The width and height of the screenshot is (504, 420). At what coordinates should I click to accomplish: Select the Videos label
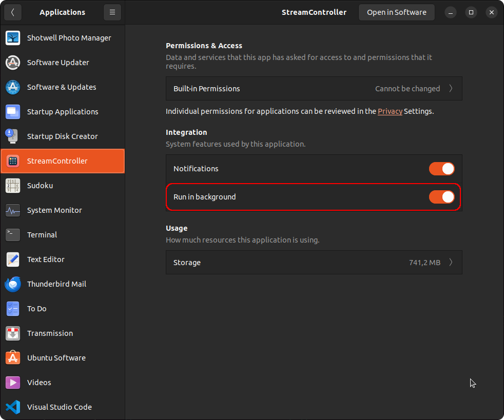point(39,383)
